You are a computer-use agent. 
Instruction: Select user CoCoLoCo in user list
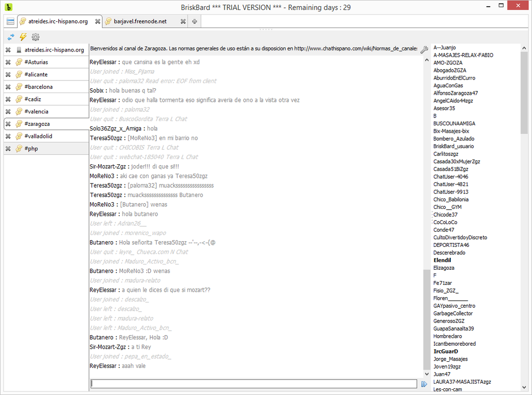tap(445, 222)
